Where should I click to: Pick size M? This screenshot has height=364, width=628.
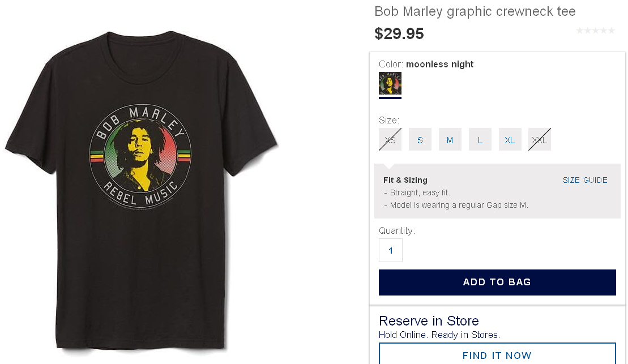450,140
